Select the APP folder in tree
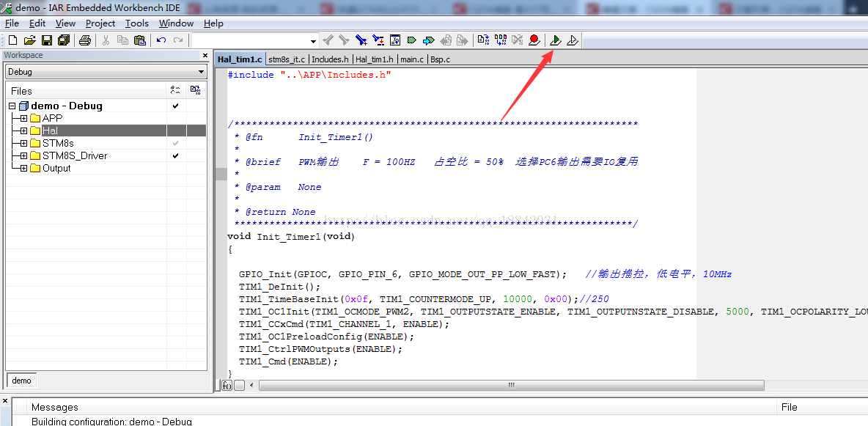 52,119
